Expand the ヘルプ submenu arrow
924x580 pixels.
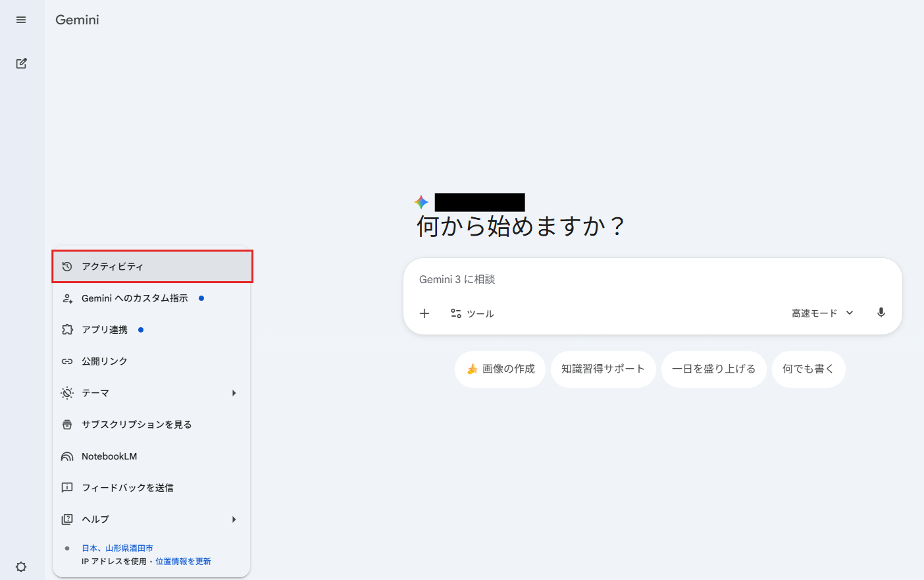234,519
